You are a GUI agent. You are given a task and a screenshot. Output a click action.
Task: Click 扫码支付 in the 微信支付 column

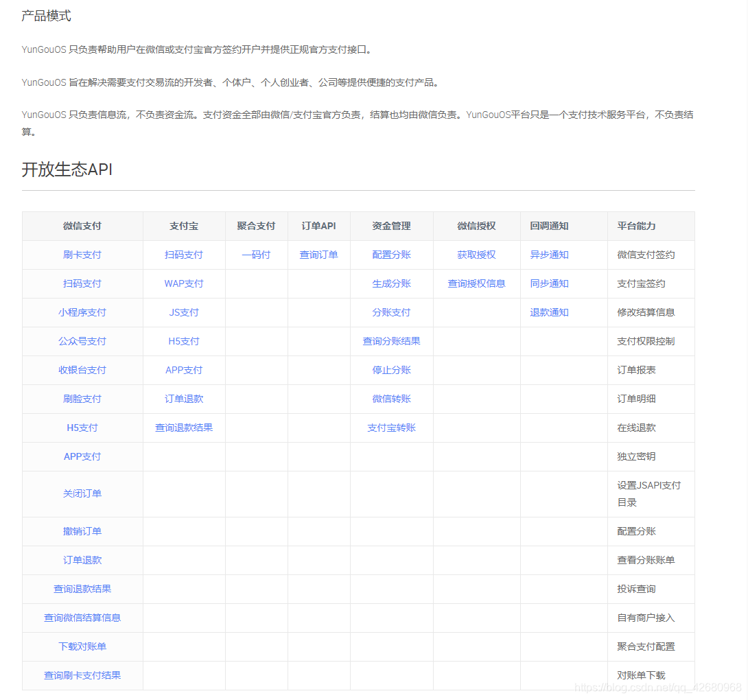(x=82, y=283)
